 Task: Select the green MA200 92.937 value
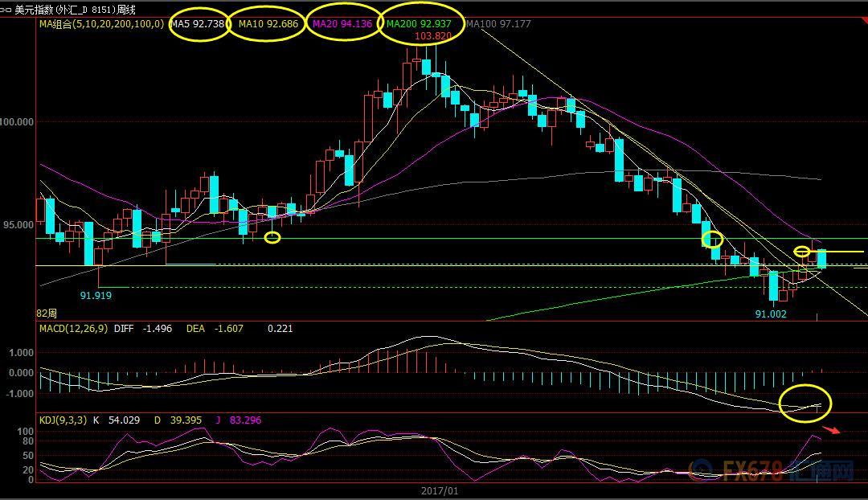[419, 24]
